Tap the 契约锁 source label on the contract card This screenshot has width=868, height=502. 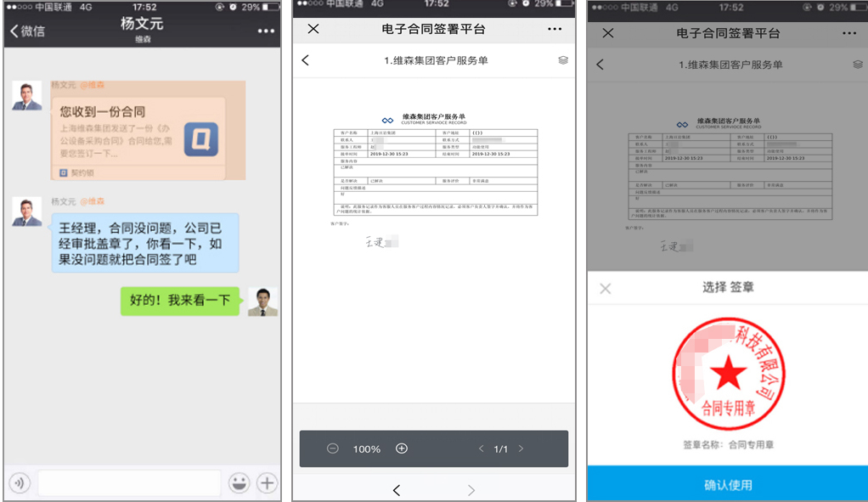[77, 172]
